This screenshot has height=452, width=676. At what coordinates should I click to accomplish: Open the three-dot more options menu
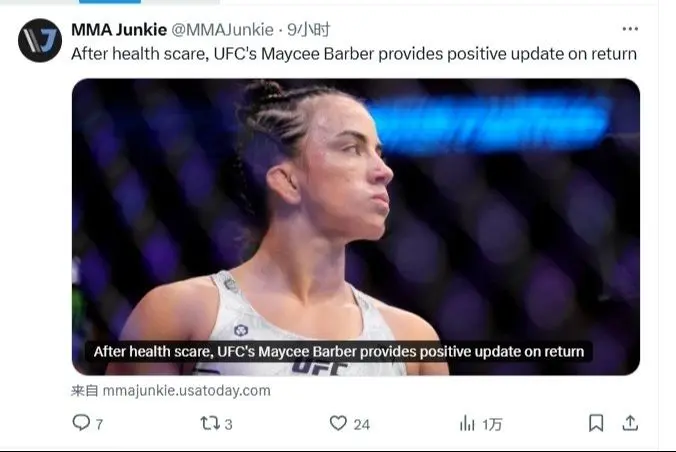[630, 29]
